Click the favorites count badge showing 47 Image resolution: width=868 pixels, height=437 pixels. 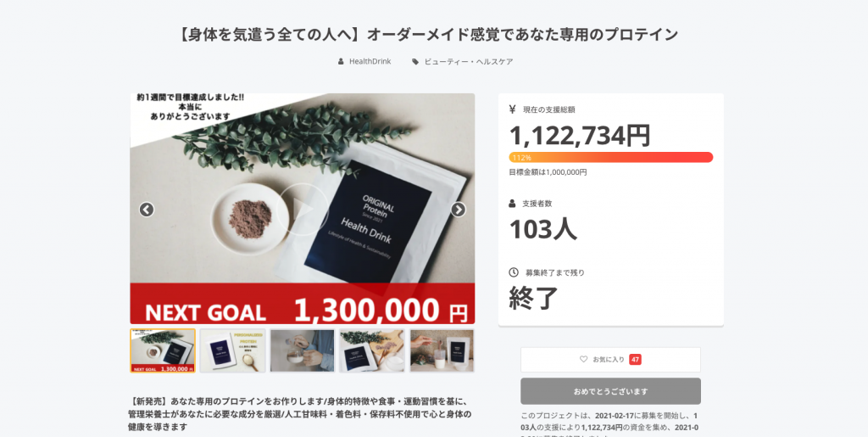[x=635, y=360]
